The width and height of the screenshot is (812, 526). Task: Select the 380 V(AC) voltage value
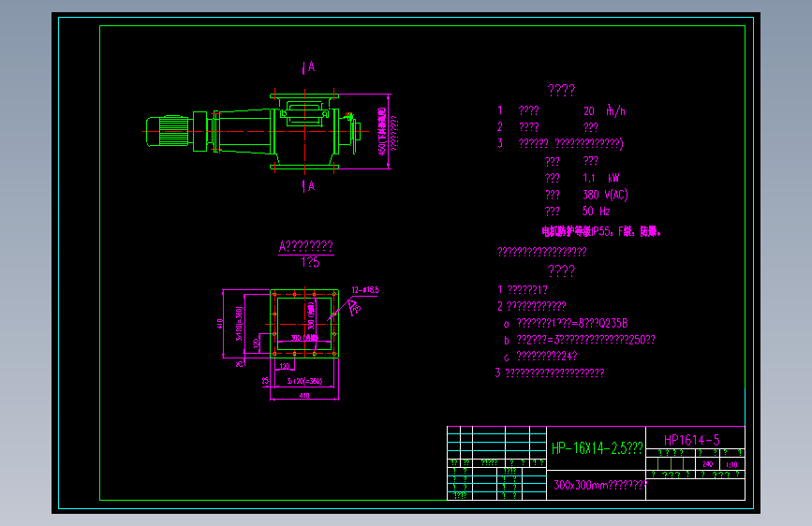605,195
